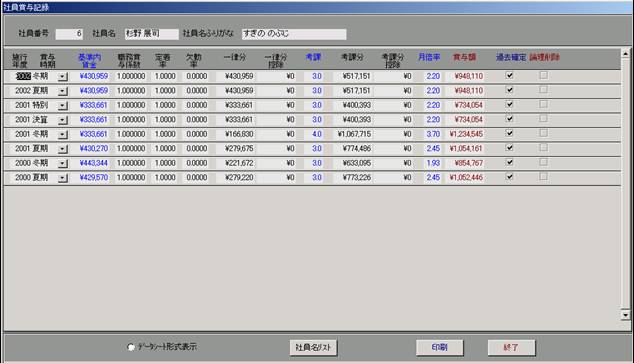Check 論理削除 for the 2000 冬期 row

coord(543,162)
